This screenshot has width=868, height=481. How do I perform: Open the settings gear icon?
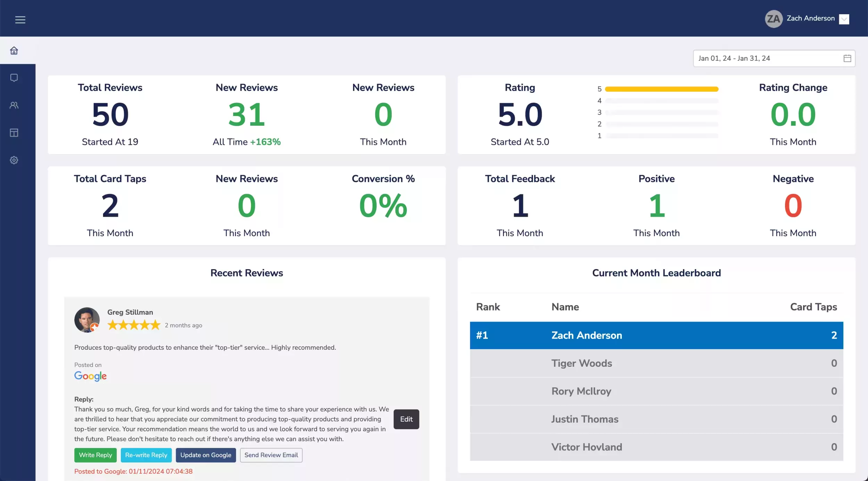click(x=14, y=160)
